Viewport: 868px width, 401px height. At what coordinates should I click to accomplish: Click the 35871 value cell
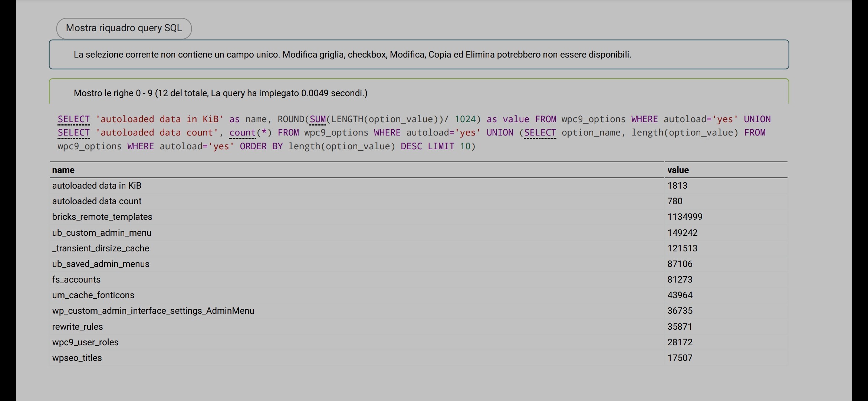(x=726, y=327)
